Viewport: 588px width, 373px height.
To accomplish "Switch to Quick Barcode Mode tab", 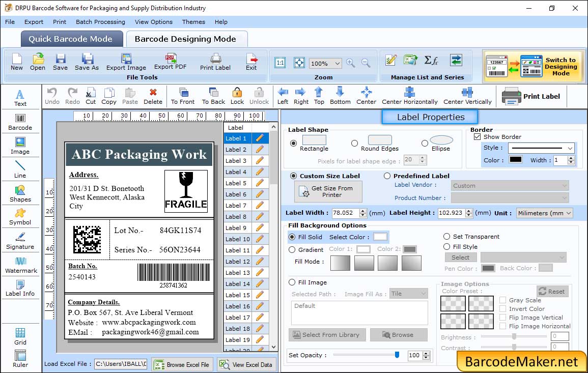I will [x=71, y=39].
